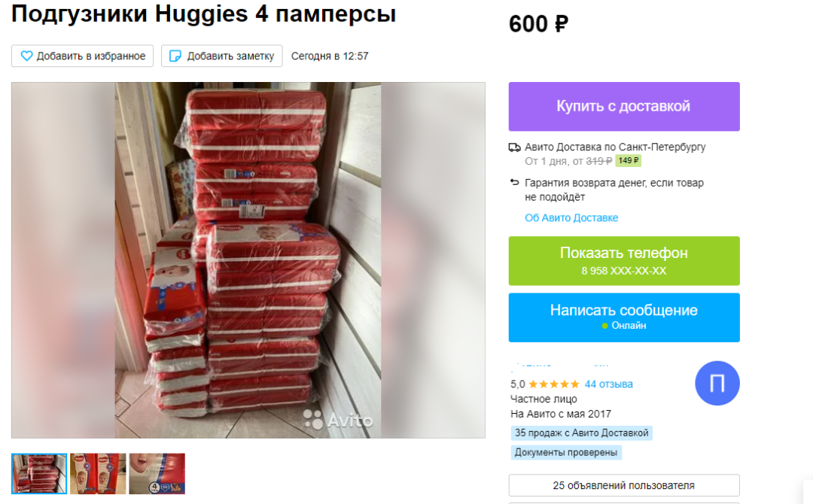The width and height of the screenshot is (813, 504).
Task: Click the money-back return arrow icon
Action: point(514,182)
